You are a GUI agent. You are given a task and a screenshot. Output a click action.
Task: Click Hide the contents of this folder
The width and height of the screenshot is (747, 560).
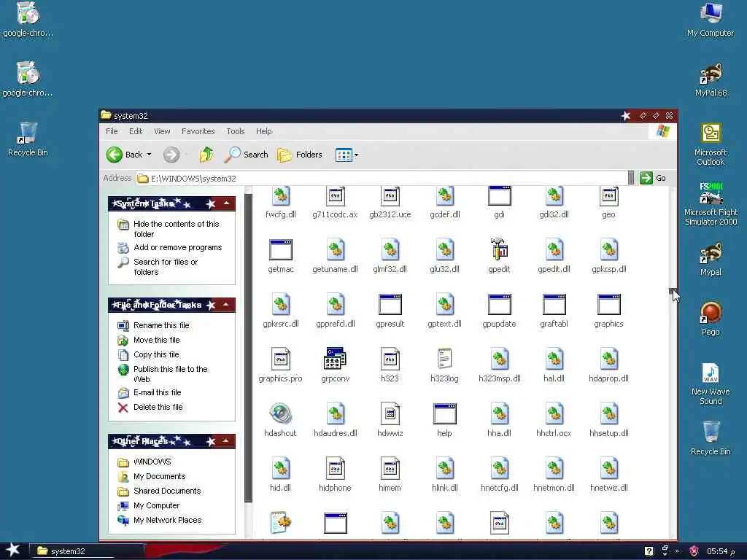[x=177, y=229]
